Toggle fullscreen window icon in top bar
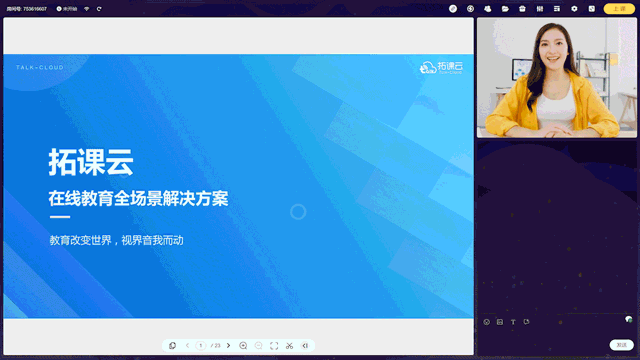The height and width of the screenshot is (360, 640). coord(591,9)
